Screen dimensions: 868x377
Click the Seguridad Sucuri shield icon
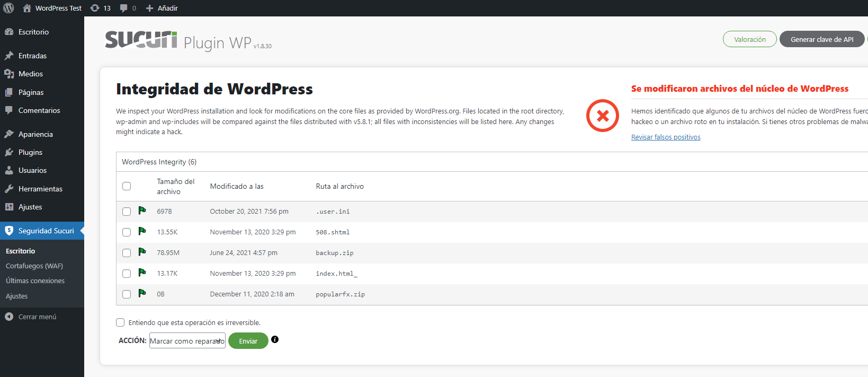click(9, 231)
